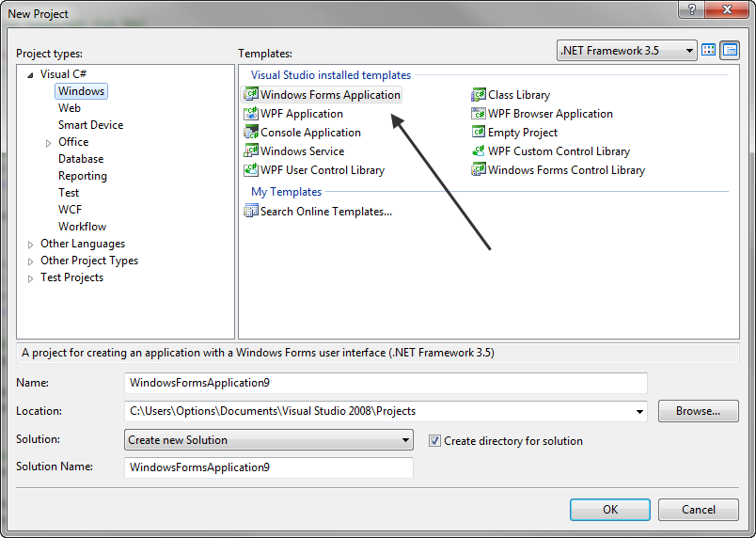Image resolution: width=756 pixels, height=538 pixels.
Task: Select the WPF User Control Library label
Action: [x=323, y=169]
